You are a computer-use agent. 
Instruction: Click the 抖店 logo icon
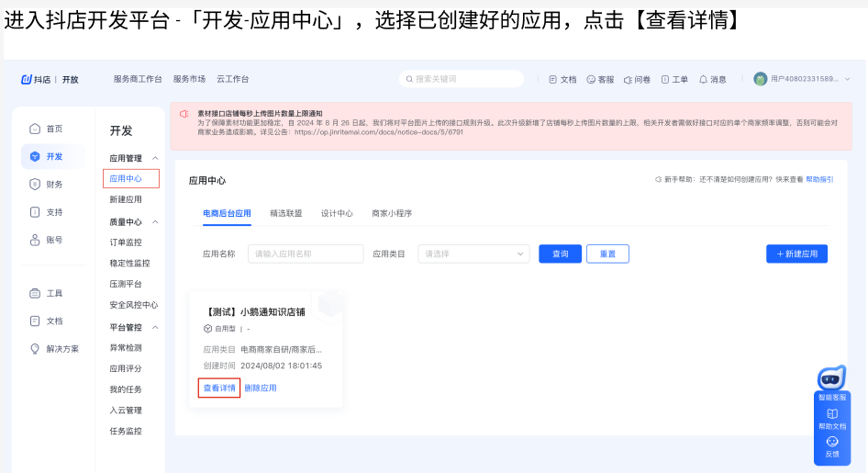(x=26, y=79)
